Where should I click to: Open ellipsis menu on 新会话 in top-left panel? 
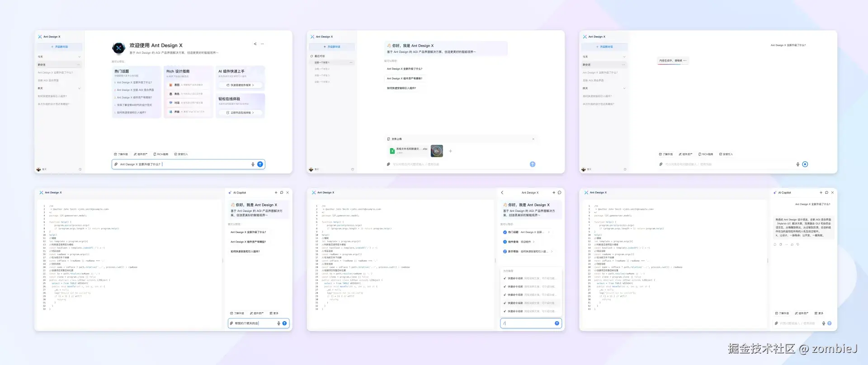tap(79, 65)
